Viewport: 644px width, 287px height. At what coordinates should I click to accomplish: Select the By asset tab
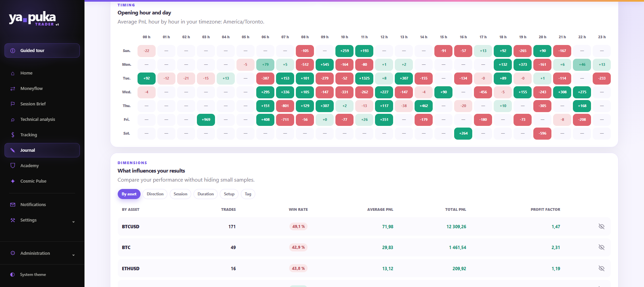coord(129,194)
